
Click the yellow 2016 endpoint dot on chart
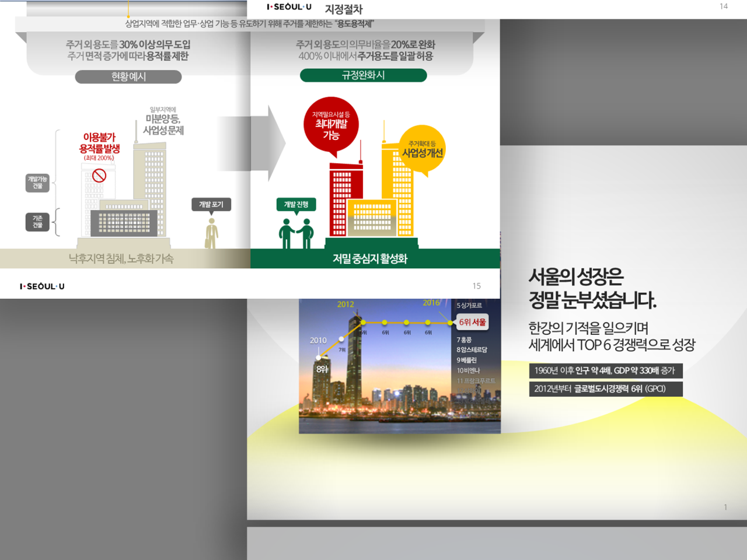450,322
